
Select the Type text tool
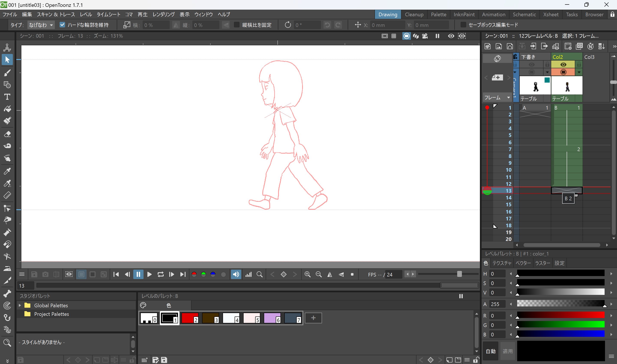click(x=7, y=97)
